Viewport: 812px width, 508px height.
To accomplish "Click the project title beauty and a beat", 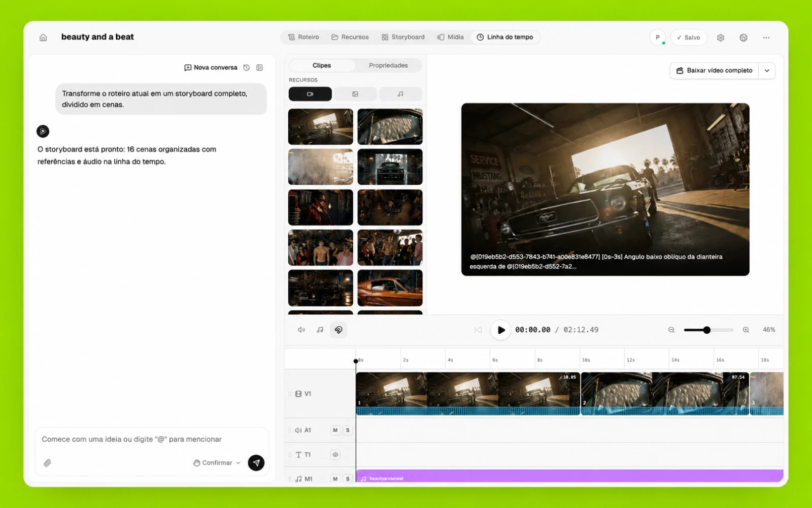I will point(97,37).
